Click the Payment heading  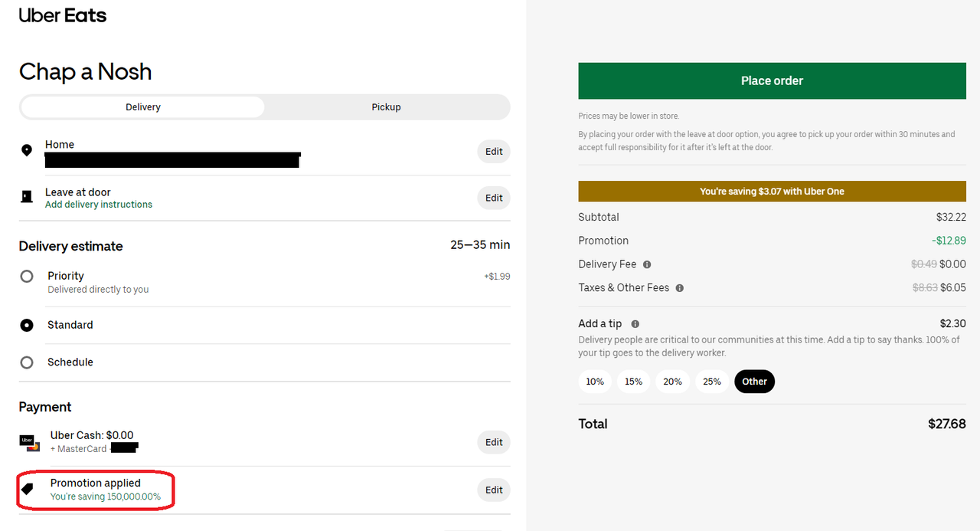pyautogui.click(x=45, y=407)
